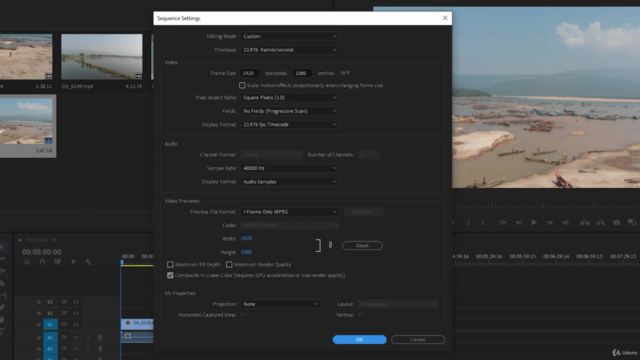Toggle Snap magnet icon in timeline

tap(42, 262)
